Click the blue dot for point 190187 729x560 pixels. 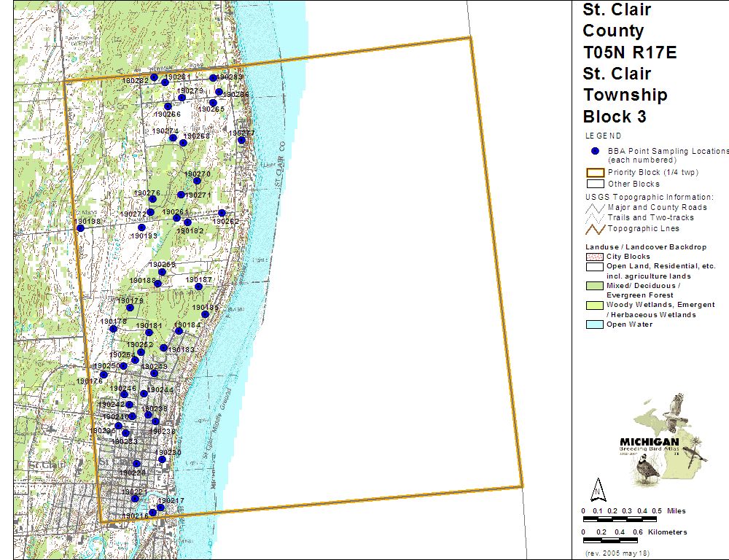pos(198,287)
